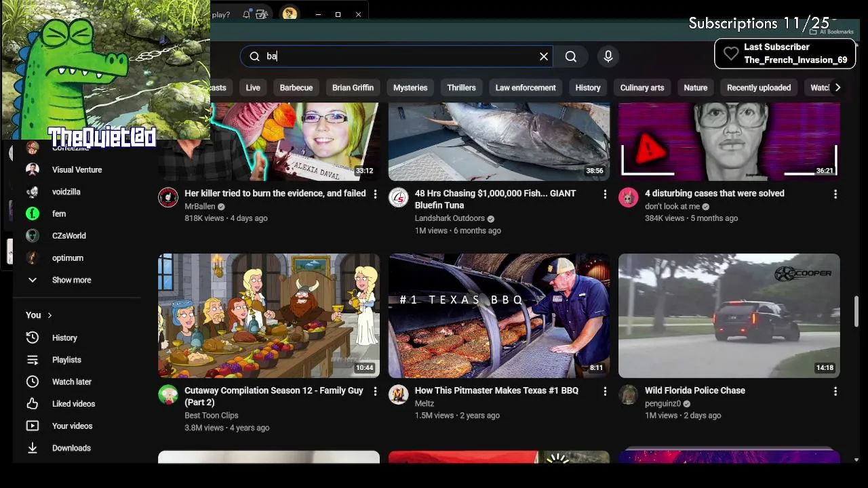The height and width of the screenshot is (488, 868).
Task: Select the Thrillers filter chip
Action: click(x=461, y=87)
